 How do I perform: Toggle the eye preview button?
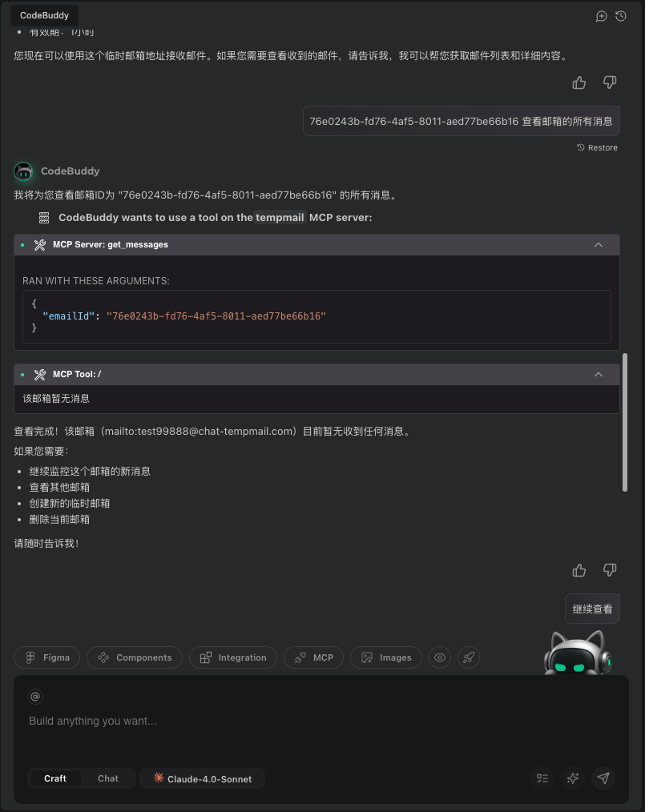(x=439, y=657)
